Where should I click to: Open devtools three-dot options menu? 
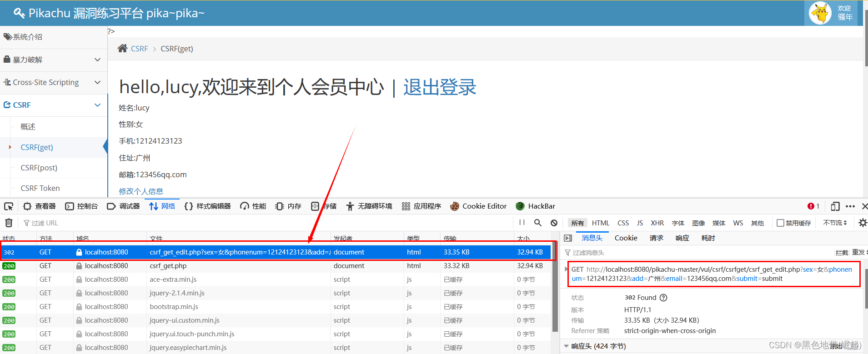pyautogui.click(x=850, y=206)
